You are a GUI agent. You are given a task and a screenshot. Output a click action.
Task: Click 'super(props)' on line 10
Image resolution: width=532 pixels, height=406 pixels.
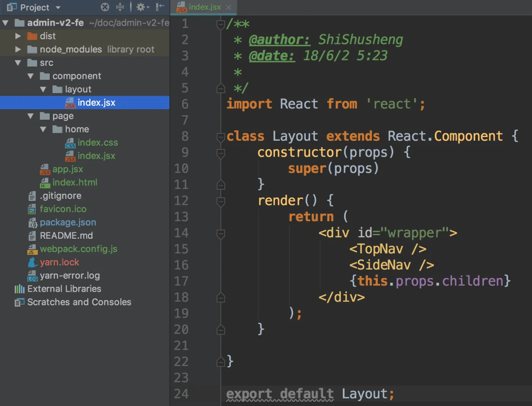point(333,168)
